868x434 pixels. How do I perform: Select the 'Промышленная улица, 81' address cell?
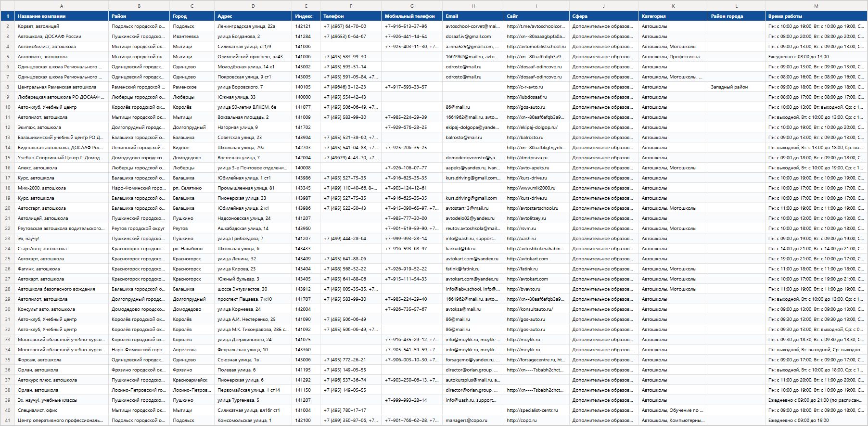[x=253, y=188]
